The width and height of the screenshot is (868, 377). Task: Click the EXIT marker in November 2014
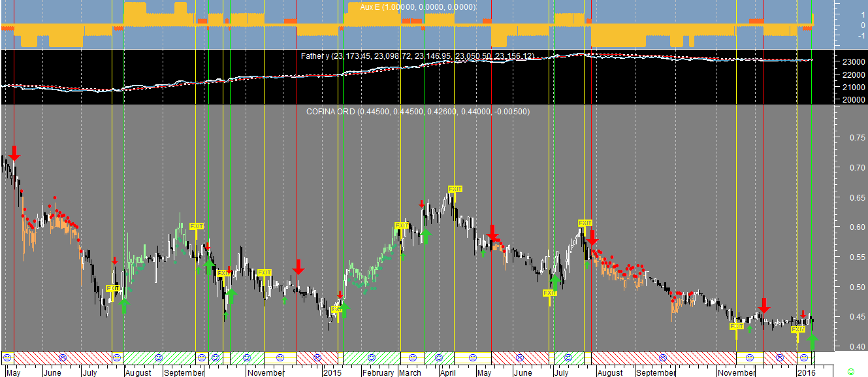point(264,272)
